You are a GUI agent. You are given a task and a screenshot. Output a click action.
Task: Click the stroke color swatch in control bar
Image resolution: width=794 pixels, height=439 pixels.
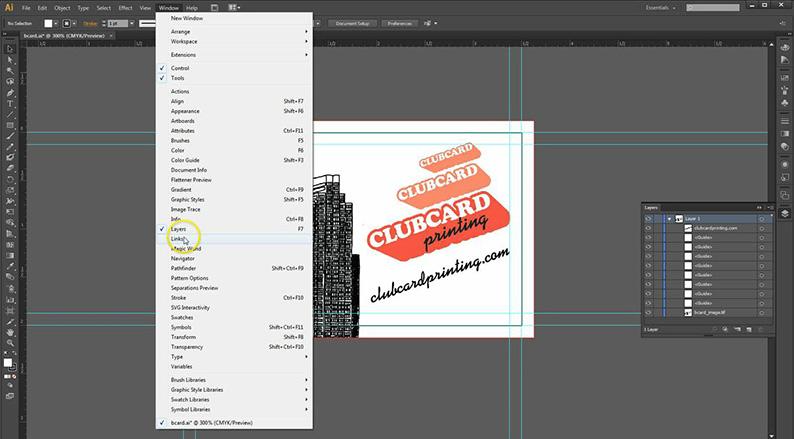tap(66, 23)
